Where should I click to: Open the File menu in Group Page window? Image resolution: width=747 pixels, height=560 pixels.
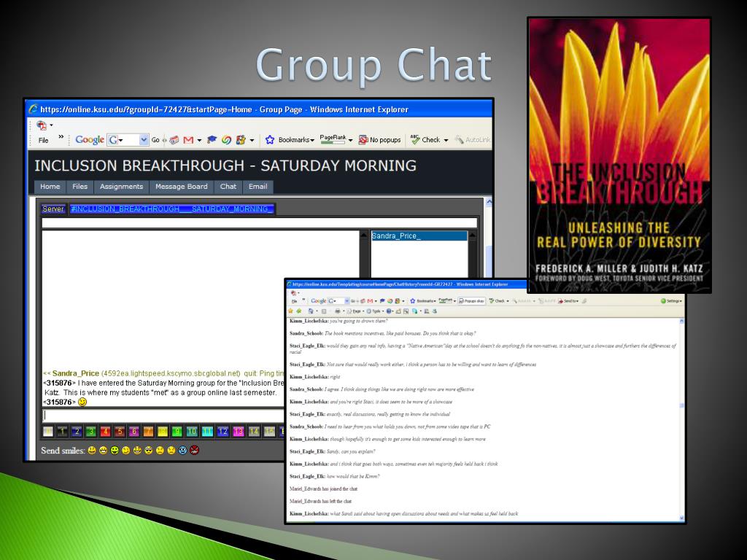click(x=43, y=140)
